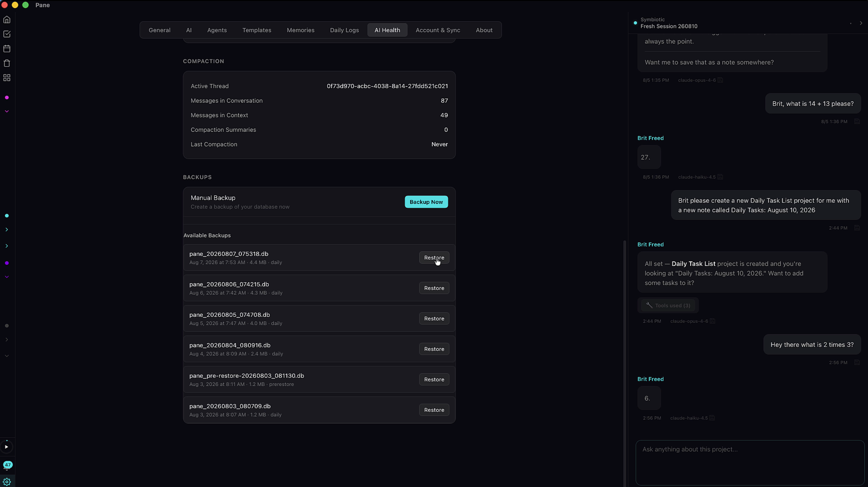The height and width of the screenshot is (487, 868).
Task: Open the grid dashboard icon in the sidebar
Action: (7, 78)
